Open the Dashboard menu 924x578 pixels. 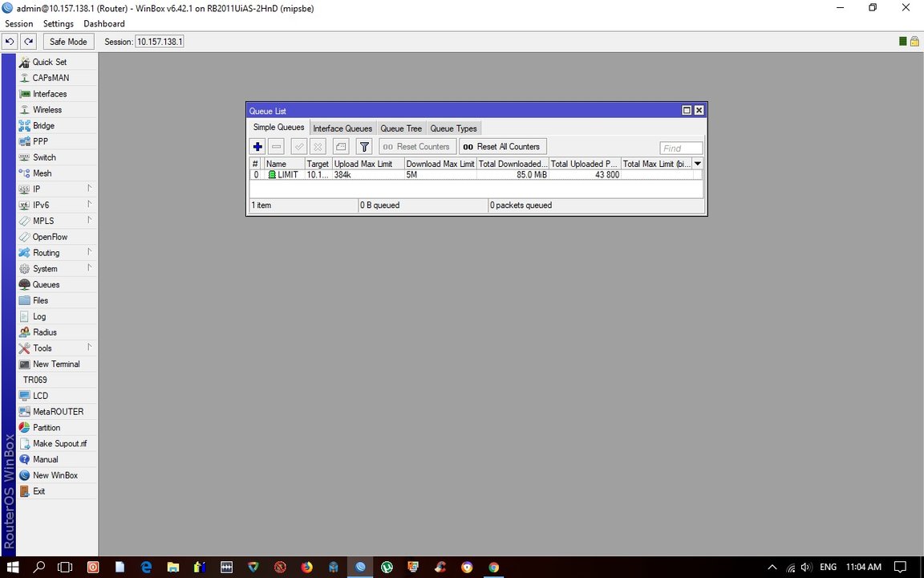(x=104, y=23)
